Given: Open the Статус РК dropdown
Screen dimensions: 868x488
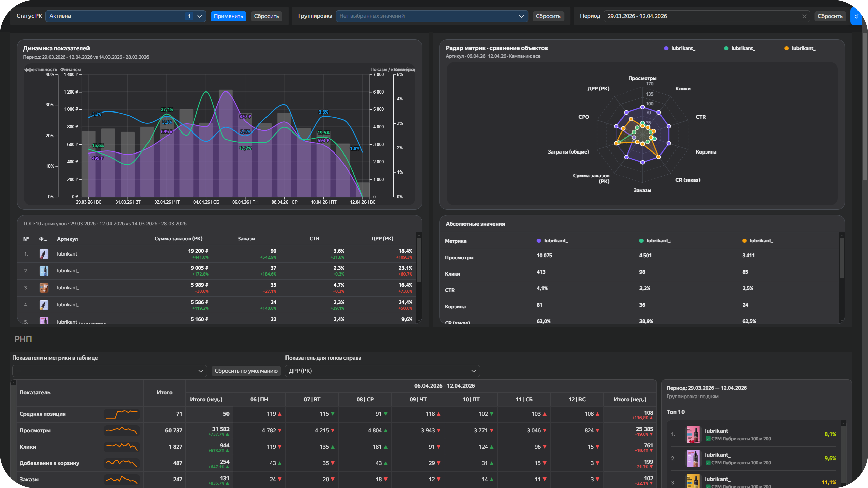Looking at the screenshot, I should point(125,16).
